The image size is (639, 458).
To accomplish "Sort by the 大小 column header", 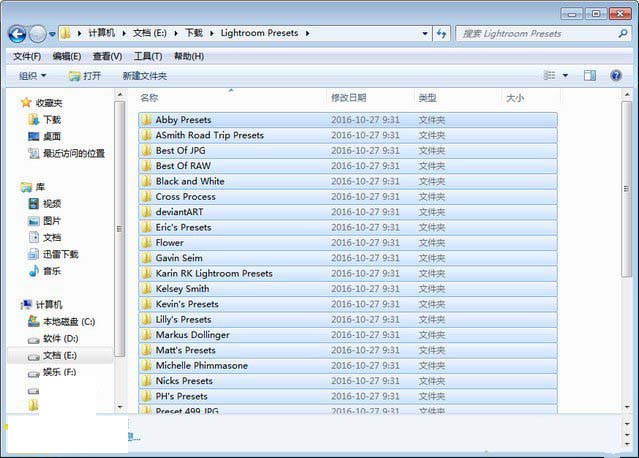I will [x=515, y=98].
